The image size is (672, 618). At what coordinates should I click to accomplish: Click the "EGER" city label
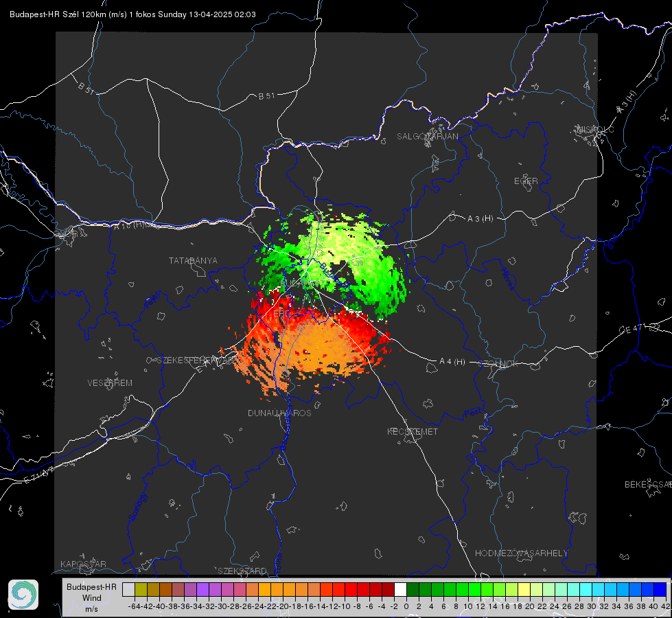(x=526, y=181)
